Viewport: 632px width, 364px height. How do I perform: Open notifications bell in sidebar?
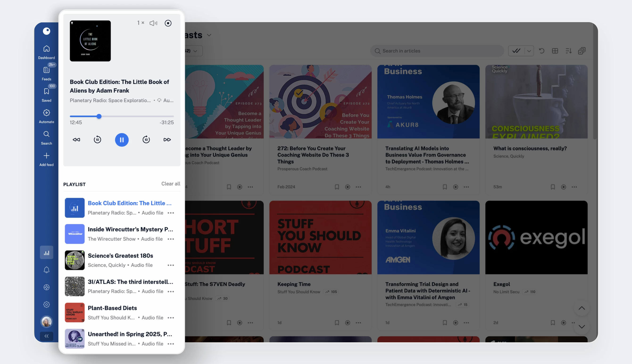tap(46, 270)
